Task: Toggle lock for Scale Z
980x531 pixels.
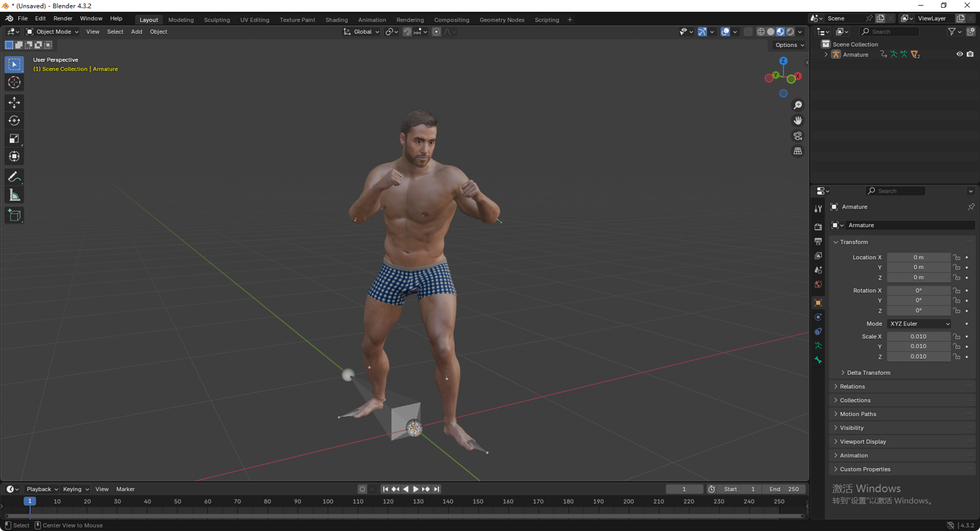Action: point(956,357)
